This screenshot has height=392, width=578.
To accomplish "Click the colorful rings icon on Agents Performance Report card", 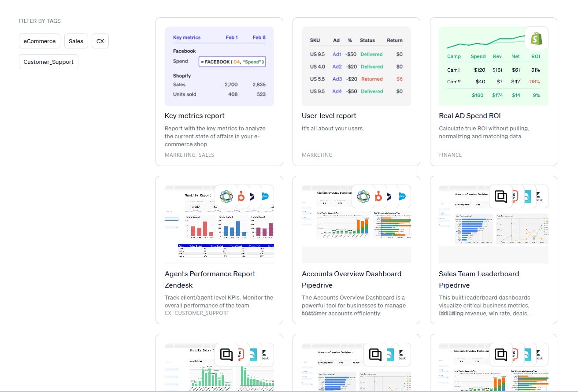I will (226, 196).
